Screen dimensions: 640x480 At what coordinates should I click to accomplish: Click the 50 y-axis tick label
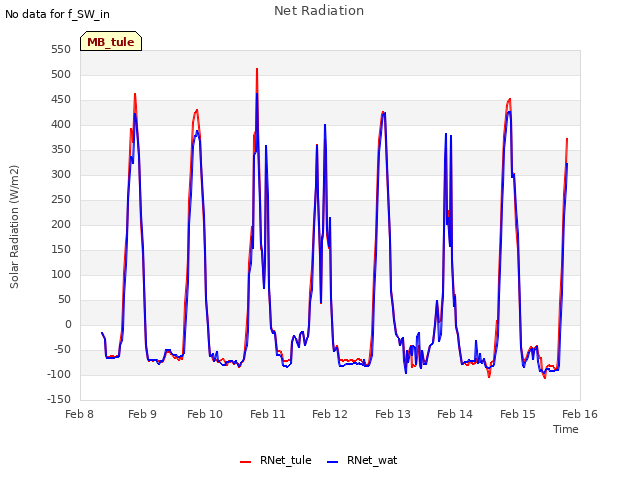pyautogui.click(x=64, y=300)
